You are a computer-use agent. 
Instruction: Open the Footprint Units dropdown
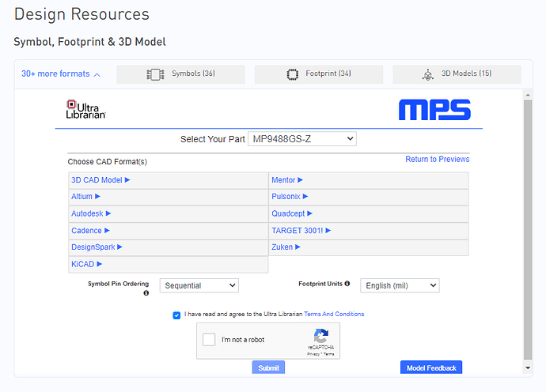pos(400,285)
